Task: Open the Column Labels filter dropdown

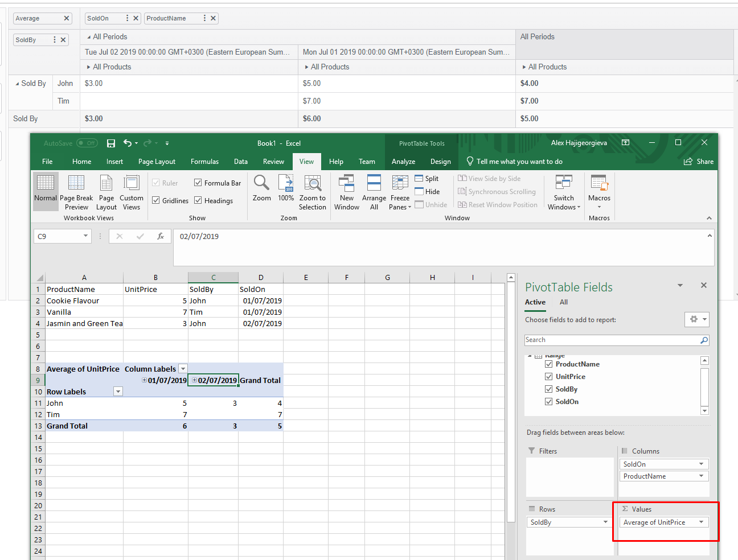Action: click(183, 369)
